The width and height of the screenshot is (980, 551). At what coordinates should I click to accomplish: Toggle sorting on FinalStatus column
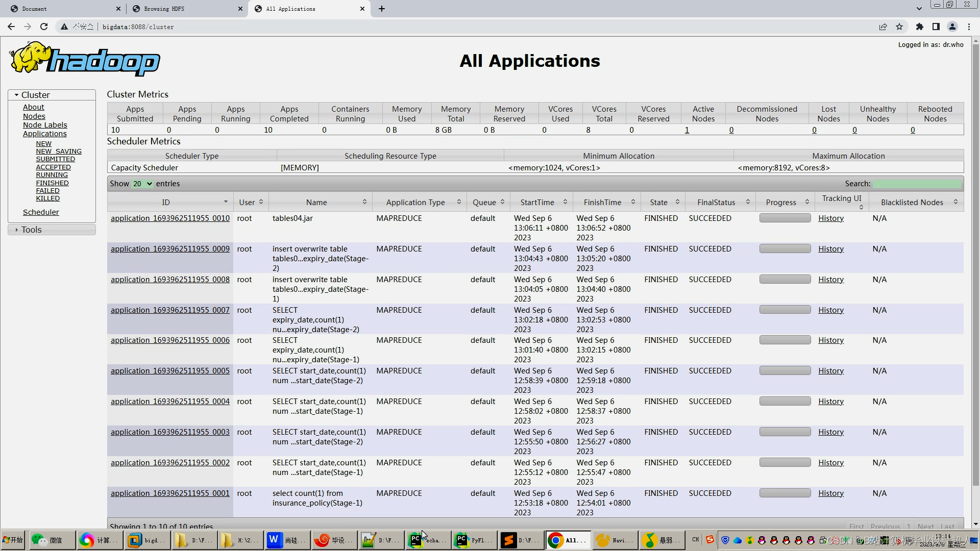point(748,202)
